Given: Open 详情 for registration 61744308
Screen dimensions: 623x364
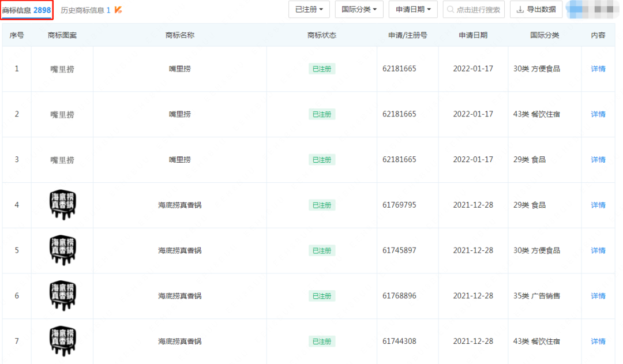Looking at the screenshot, I should pos(598,342).
